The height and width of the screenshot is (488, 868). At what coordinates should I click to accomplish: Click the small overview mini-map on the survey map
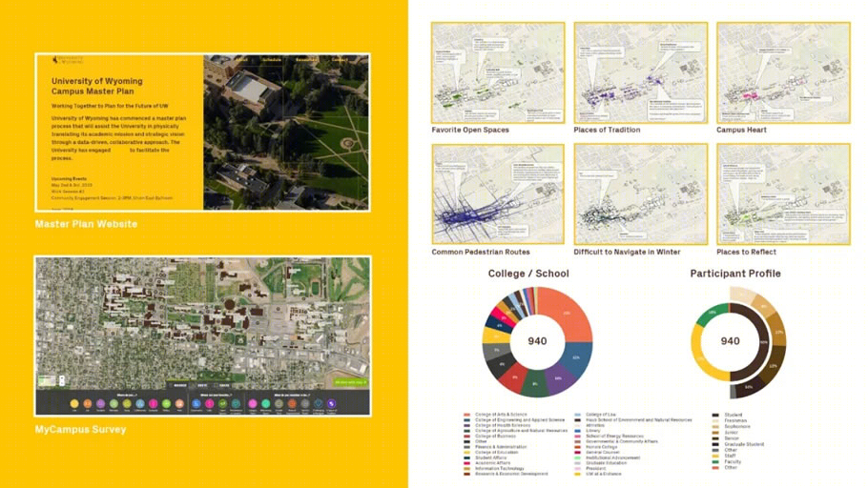point(47,380)
